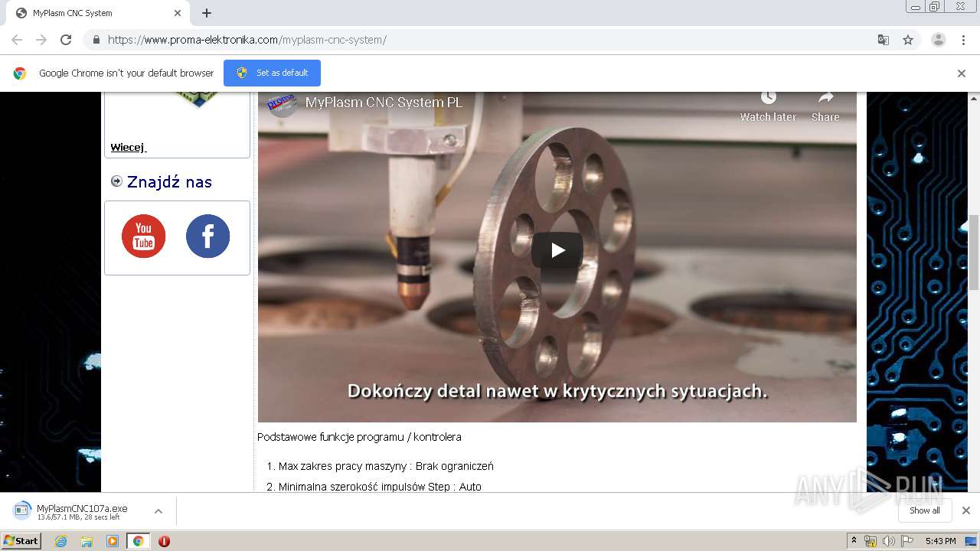Click the padlock site info icon
The image size is (980, 551).
(96, 40)
